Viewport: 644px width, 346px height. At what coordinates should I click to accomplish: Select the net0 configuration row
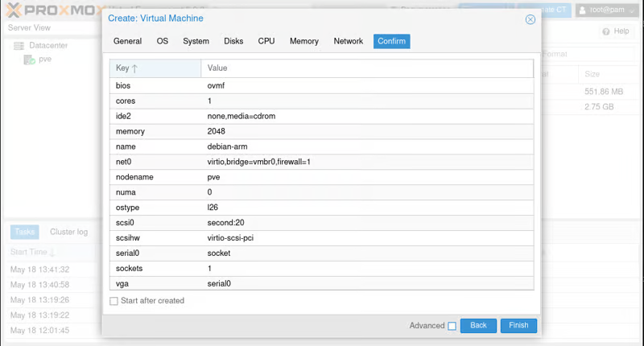[x=320, y=162]
